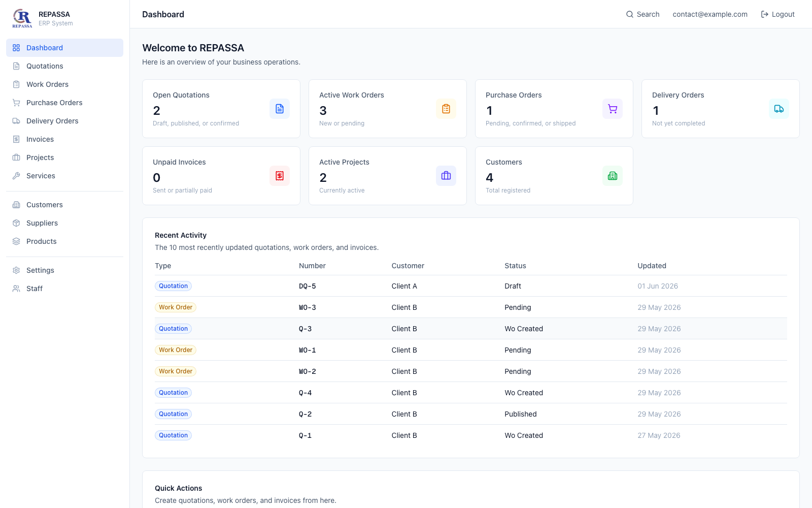Viewport: 812px width, 508px height.
Task: Click the Work Order badge in WO-1 row
Action: [x=176, y=350]
